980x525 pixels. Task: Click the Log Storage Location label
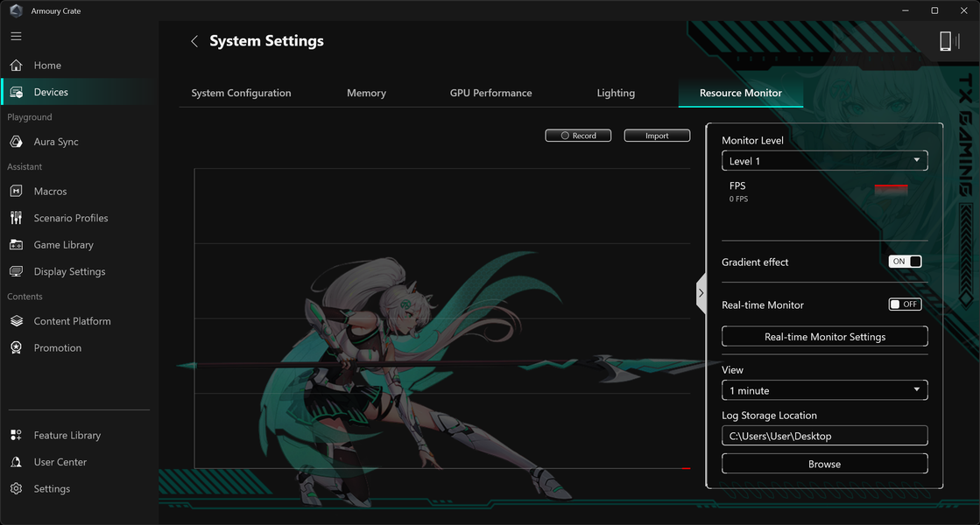coord(770,415)
